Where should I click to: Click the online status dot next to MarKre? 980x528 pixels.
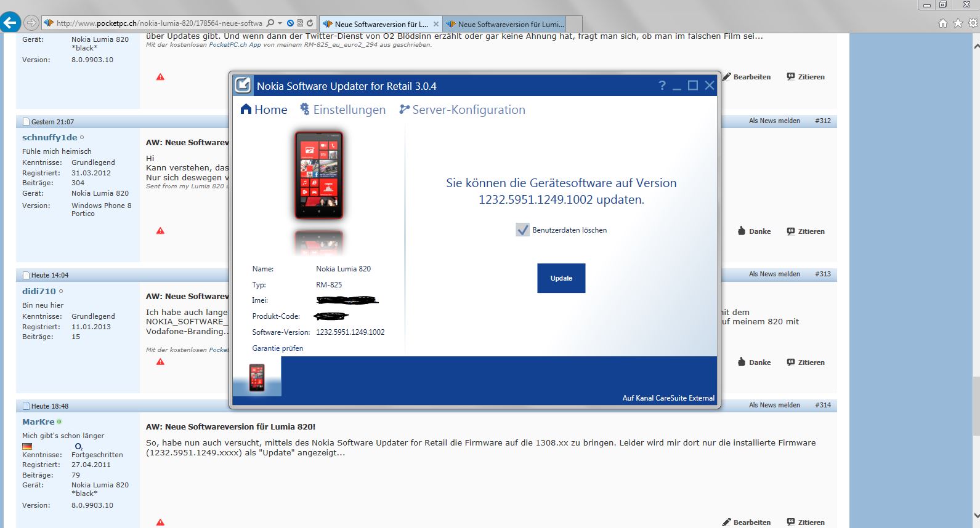pyautogui.click(x=59, y=422)
